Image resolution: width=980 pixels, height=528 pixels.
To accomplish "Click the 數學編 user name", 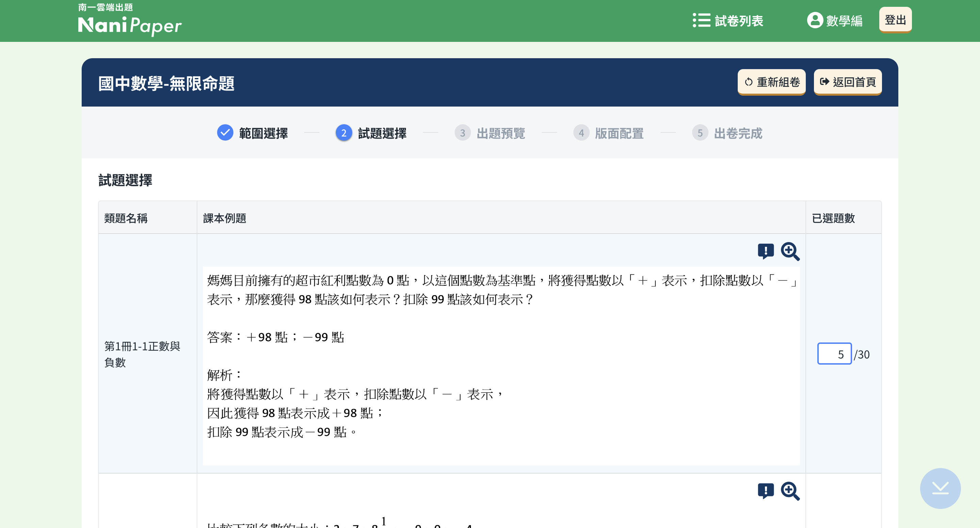I will coord(844,20).
